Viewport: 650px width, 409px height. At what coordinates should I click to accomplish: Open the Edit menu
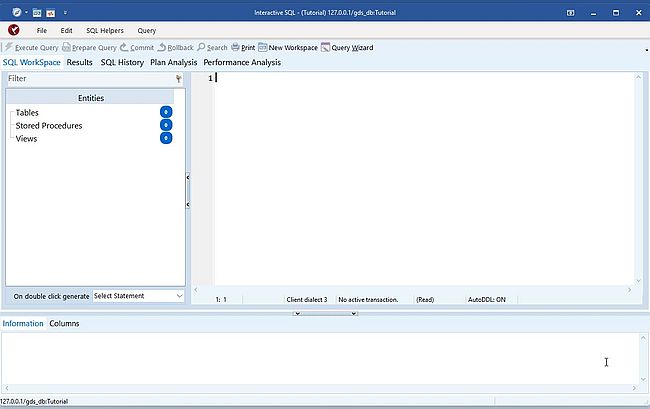(x=66, y=31)
